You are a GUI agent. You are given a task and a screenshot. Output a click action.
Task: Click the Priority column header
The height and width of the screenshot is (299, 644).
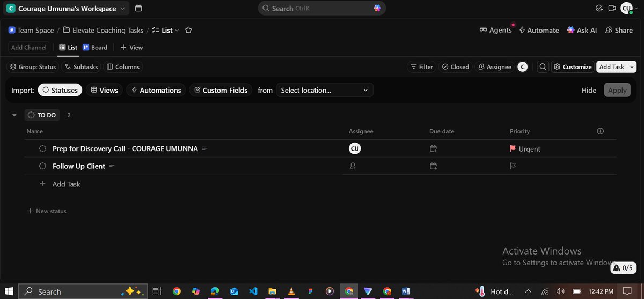pos(519,131)
